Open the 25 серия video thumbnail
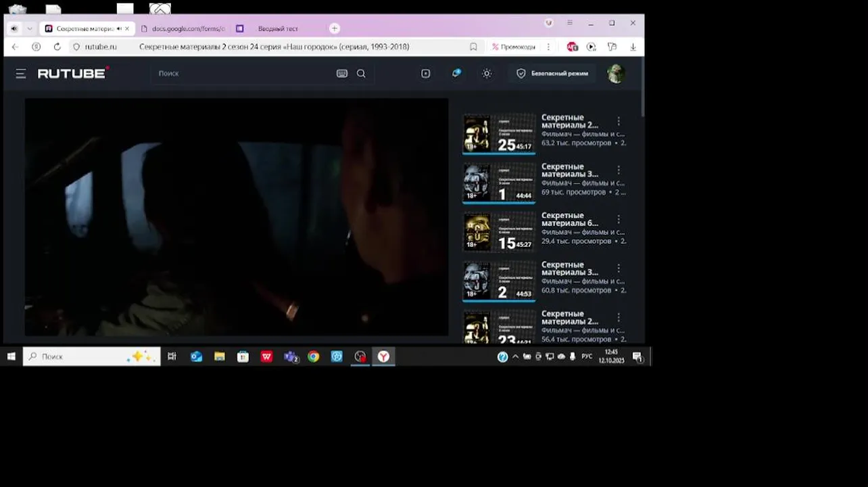Viewport: 868px width, 487px height. (x=499, y=133)
